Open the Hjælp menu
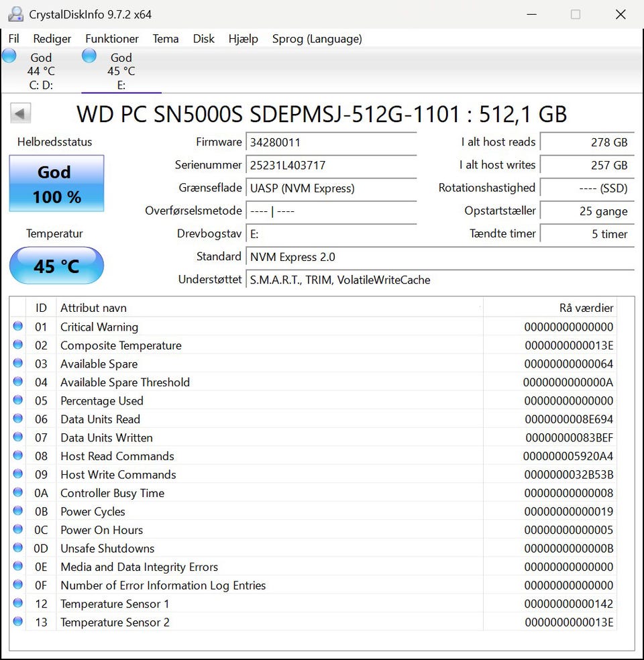This screenshot has width=644, height=660. click(x=243, y=39)
